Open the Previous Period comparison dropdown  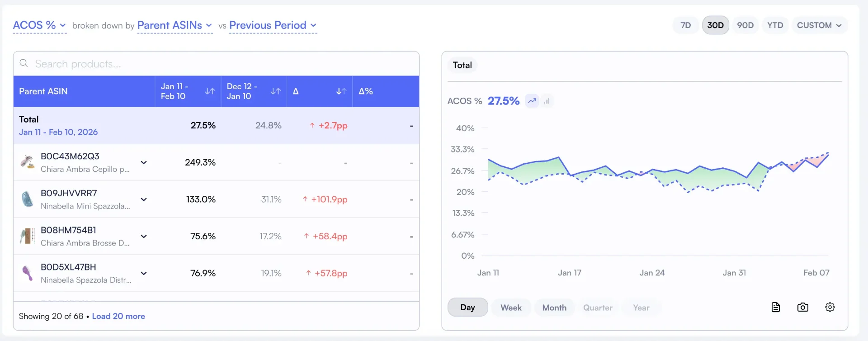[x=273, y=25]
